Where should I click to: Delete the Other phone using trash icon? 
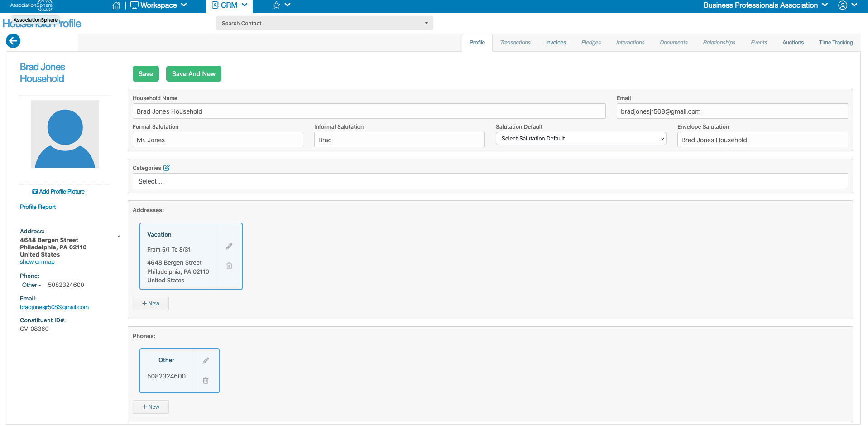(206, 381)
